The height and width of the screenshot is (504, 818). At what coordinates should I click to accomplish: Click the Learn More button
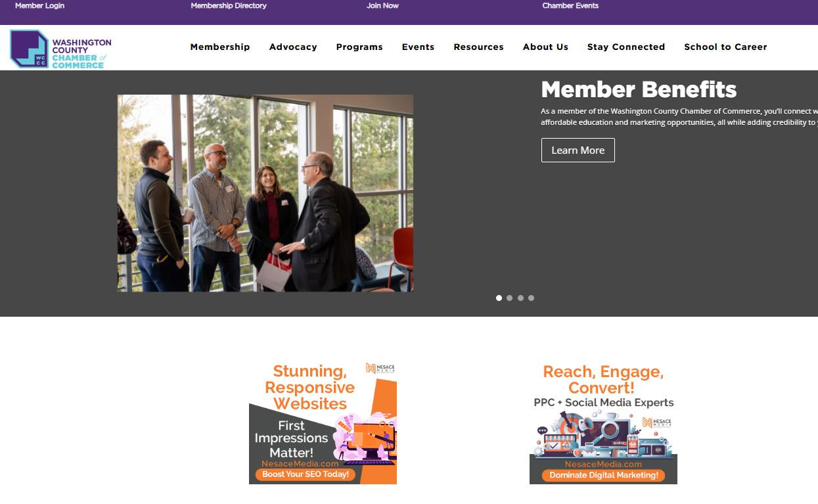pos(578,150)
